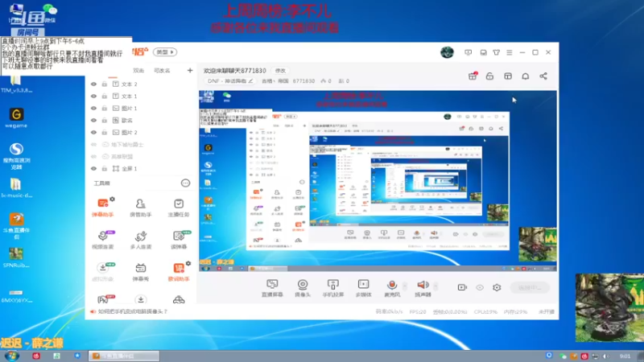The width and height of the screenshot is (644, 362).
Task: Toggle the preview eye icon in bottom bar
Action: pyautogui.click(x=480, y=287)
